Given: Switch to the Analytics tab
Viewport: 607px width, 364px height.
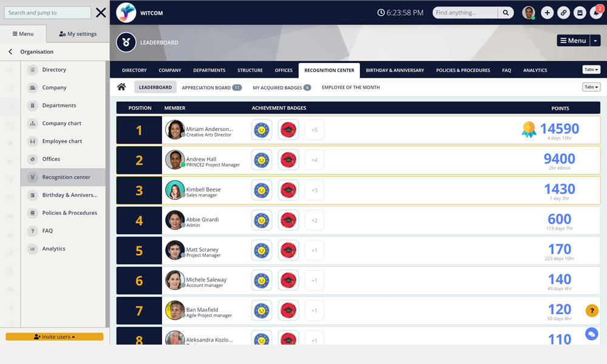Looking at the screenshot, I should [x=535, y=70].
